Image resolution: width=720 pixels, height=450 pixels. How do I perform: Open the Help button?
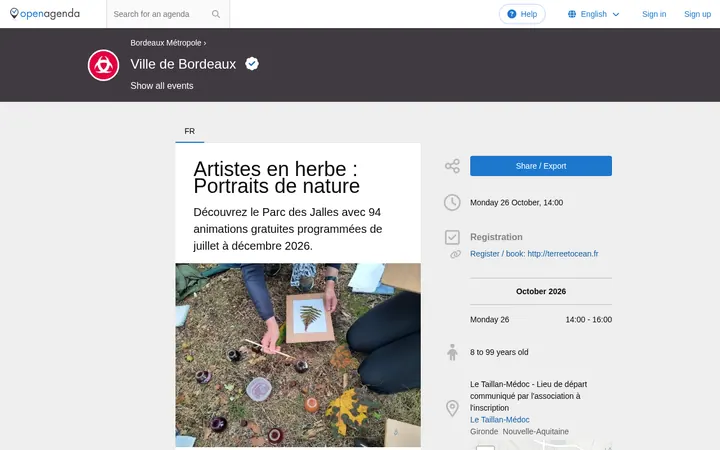pyautogui.click(x=522, y=14)
